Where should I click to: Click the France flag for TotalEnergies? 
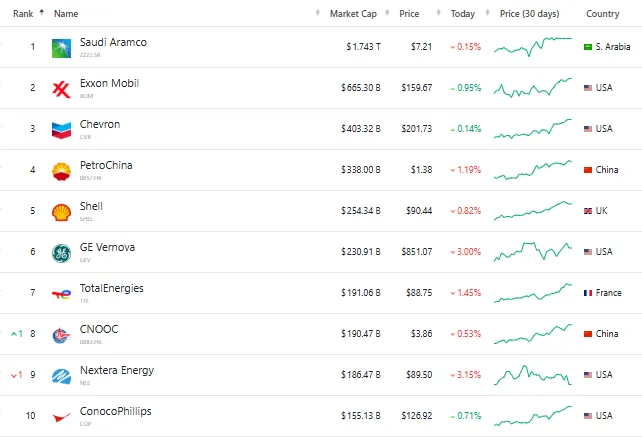[x=588, y=293]
